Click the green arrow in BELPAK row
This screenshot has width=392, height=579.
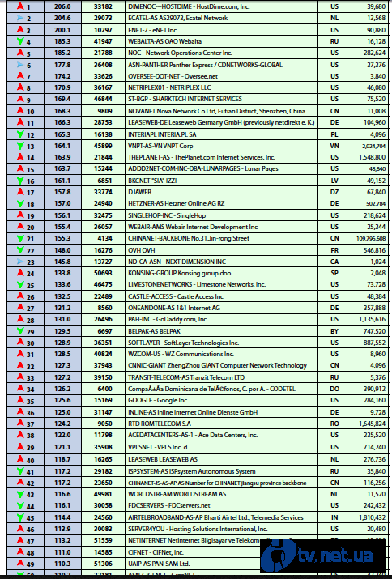click(21, 331)
